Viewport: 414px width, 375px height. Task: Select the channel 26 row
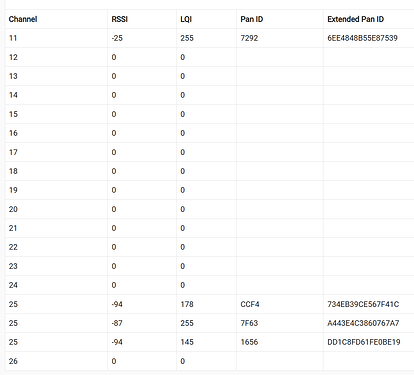coord(209,361)
